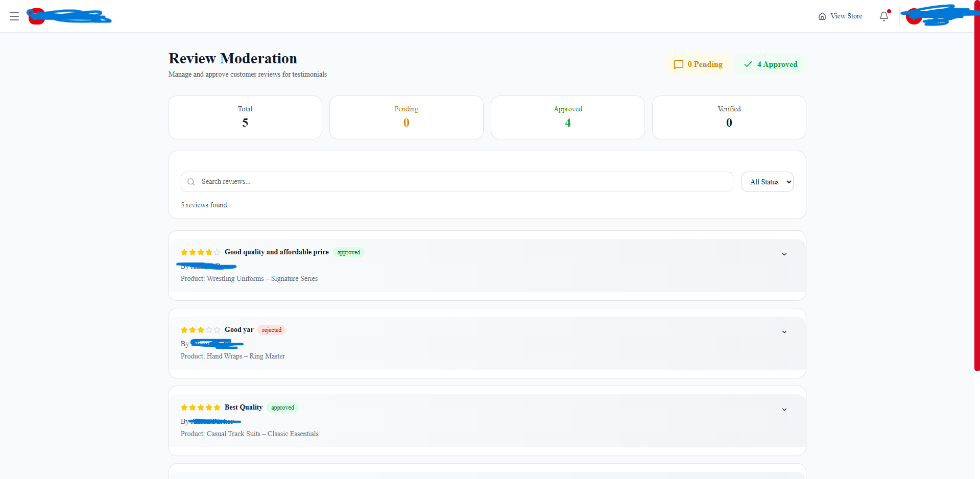Click the pending chat bubble icon
This screenshot has width=980, height=479.
coord(679,64)
